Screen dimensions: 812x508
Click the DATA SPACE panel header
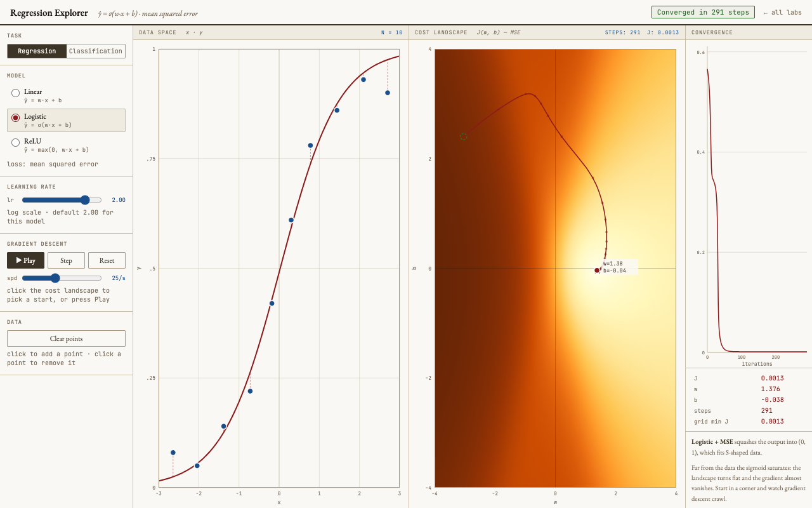tap(157, 32)
